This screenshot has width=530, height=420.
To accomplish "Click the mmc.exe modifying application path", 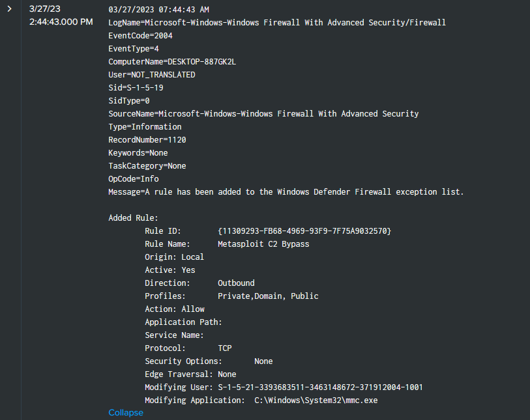I will 316,400.
